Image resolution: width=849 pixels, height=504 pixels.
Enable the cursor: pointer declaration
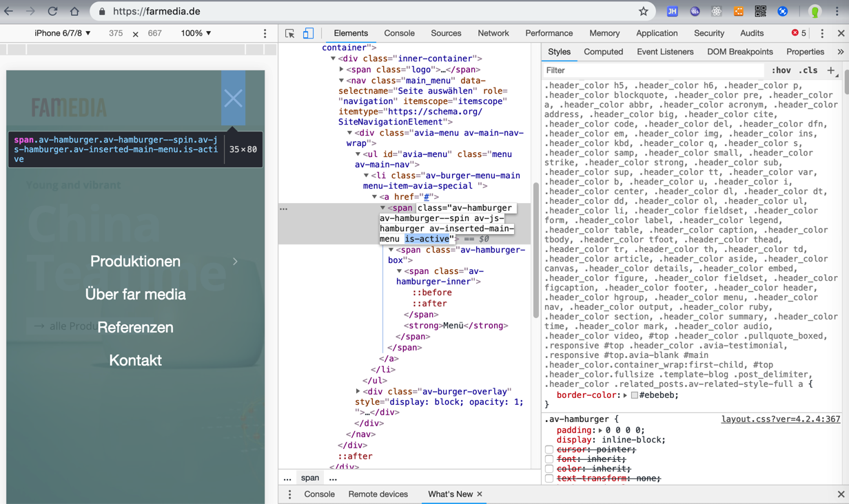[x=549, y=450]
